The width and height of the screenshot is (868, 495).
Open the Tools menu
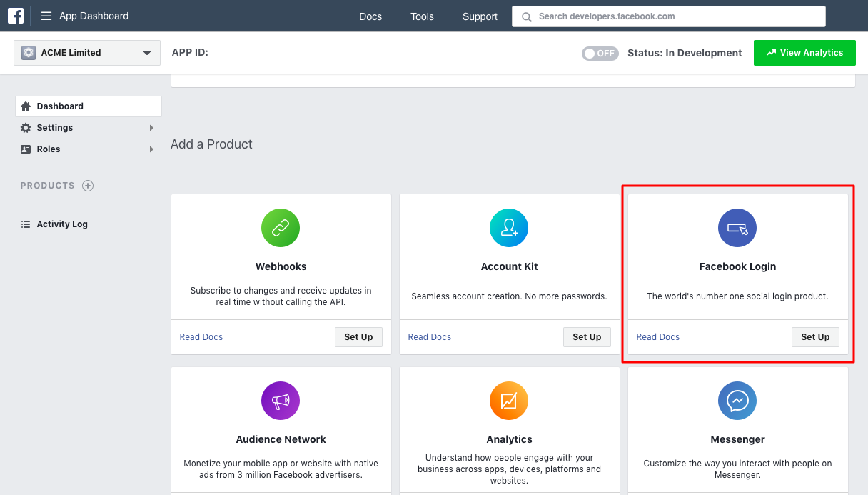(422, 16)
